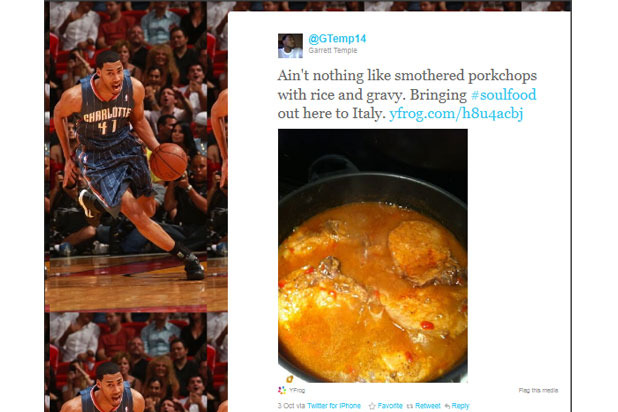Click the Garrett Temple display name
The width and height of the screenshot is (618, 412).
pos(333,50)
